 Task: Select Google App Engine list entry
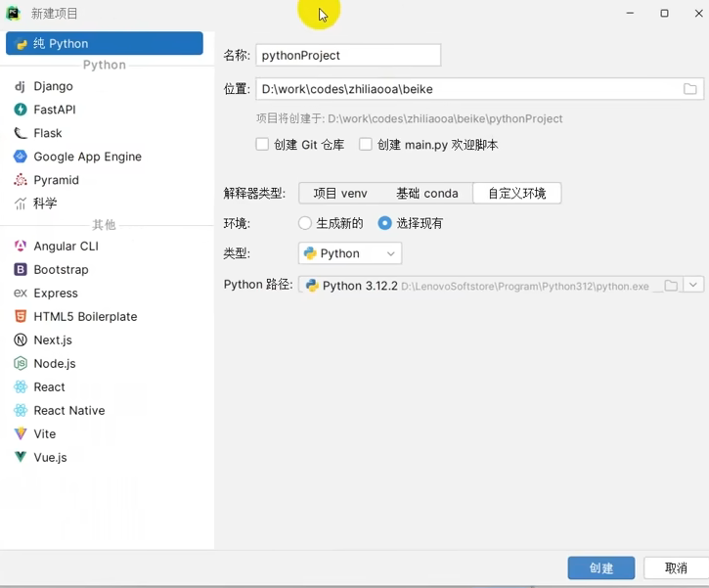coord(107,157)
